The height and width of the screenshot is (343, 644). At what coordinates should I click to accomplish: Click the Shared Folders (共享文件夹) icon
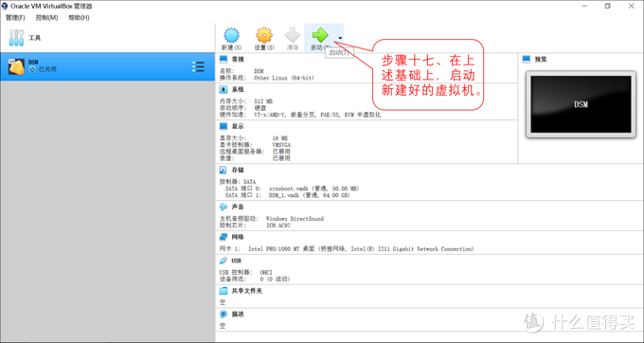click(x=224, y=291)
